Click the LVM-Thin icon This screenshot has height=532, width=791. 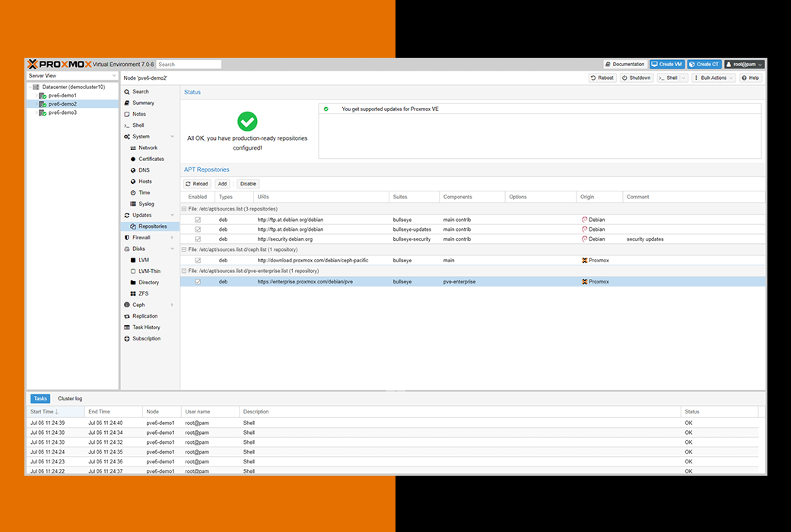coord(133,271)
